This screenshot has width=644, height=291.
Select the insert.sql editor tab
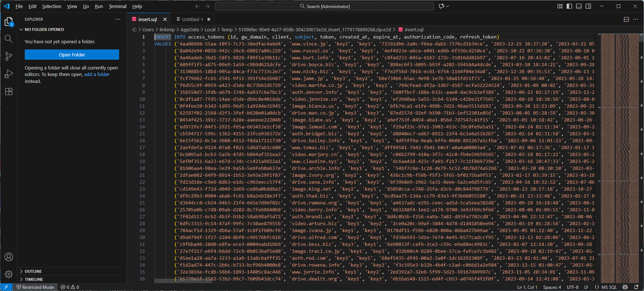point(148,19)
